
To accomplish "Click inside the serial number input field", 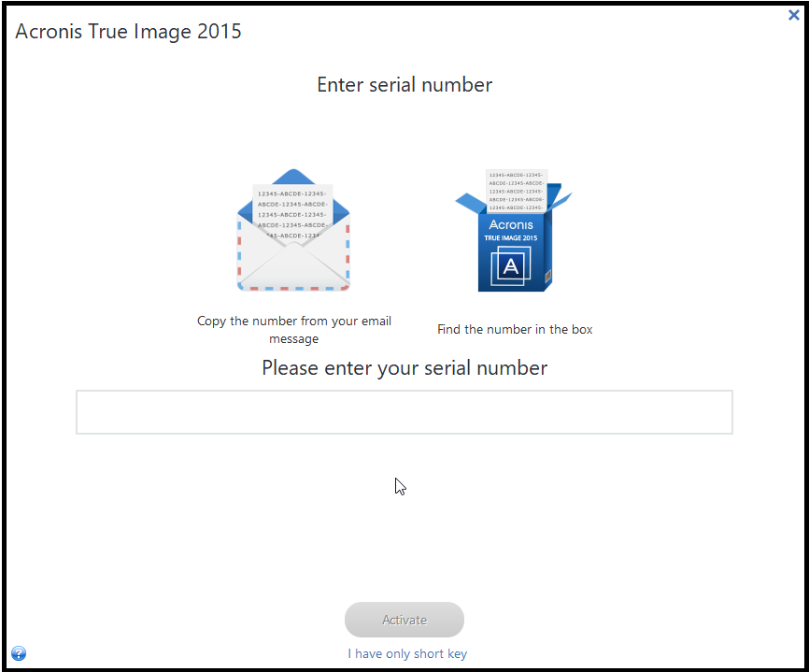I will pyautogui.click(x=404, y=411).
